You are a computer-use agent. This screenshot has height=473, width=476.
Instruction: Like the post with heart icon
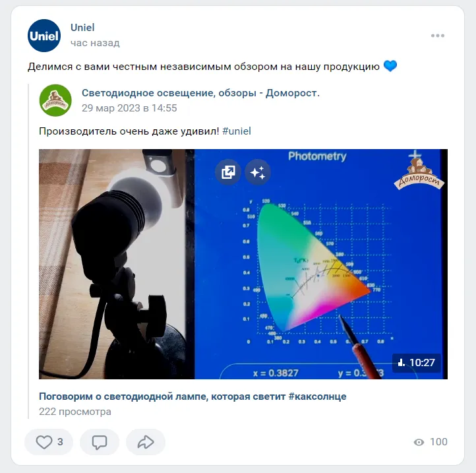(x=44, y=442)
